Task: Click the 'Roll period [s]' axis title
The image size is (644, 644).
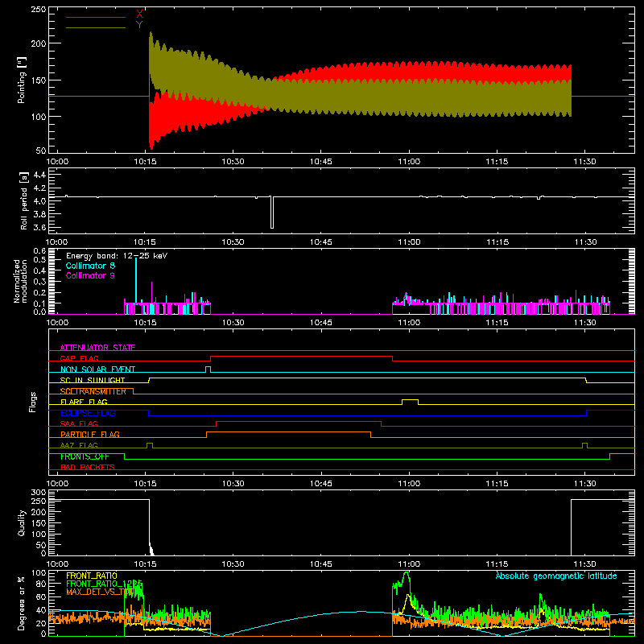Action: click(24, 200)
